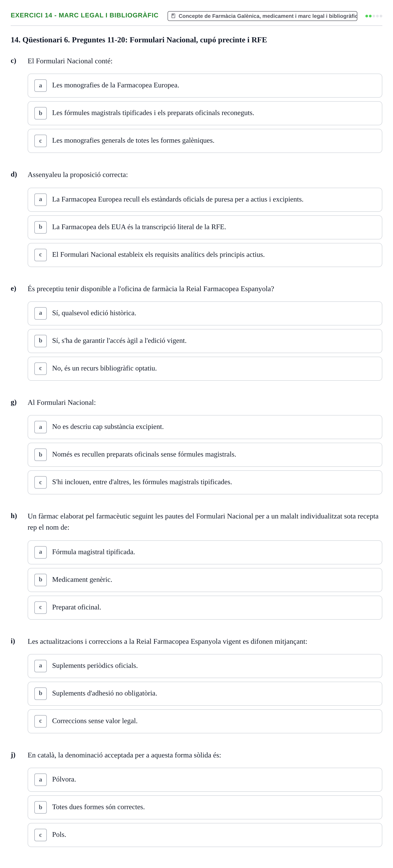Viewport: 393px width, 868px height.
Task: Click the green progress dots indicator
Action: click(373, 16)
